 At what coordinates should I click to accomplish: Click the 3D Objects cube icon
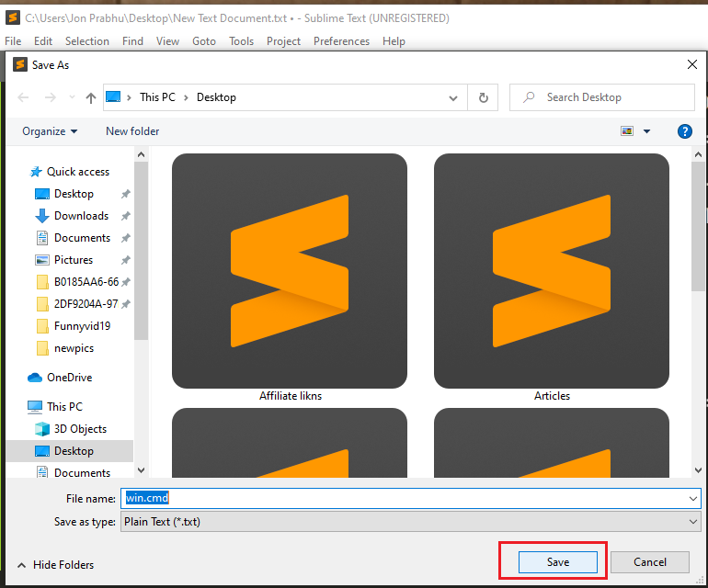pyautogui.click(x=42, y=429)
